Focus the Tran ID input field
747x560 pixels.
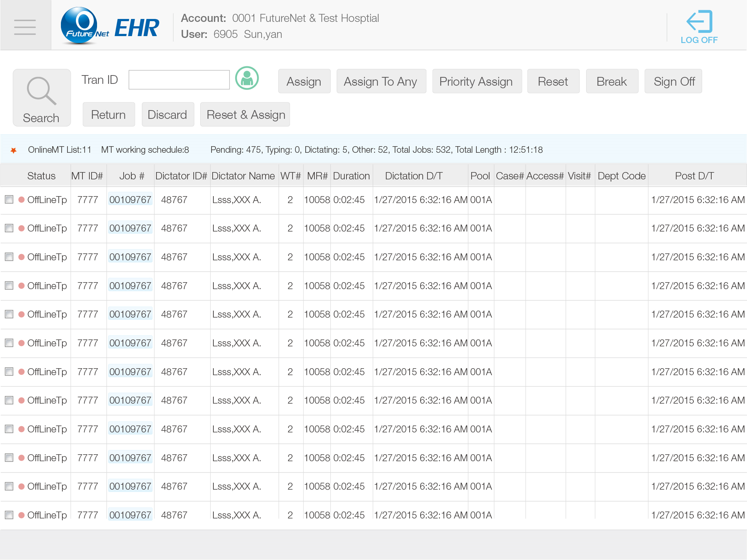pos(179,80)
